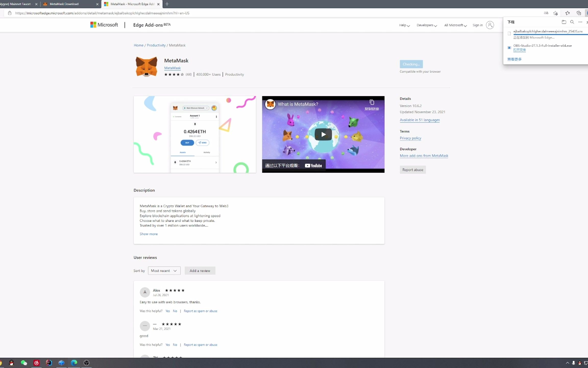This screenshot has height=368, width=588.
Task: Open the three-dots menu in the downloads panel
Action: click(x=580, y=22)
